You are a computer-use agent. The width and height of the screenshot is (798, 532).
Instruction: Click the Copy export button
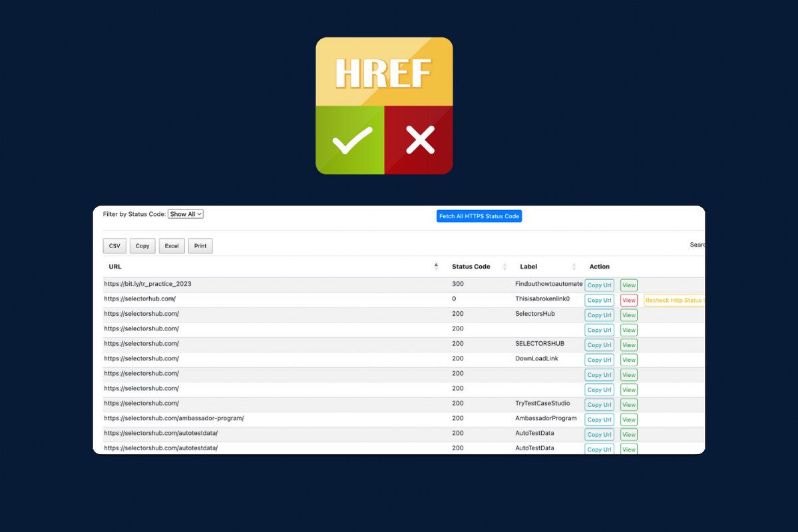click(x=142, y=245)
